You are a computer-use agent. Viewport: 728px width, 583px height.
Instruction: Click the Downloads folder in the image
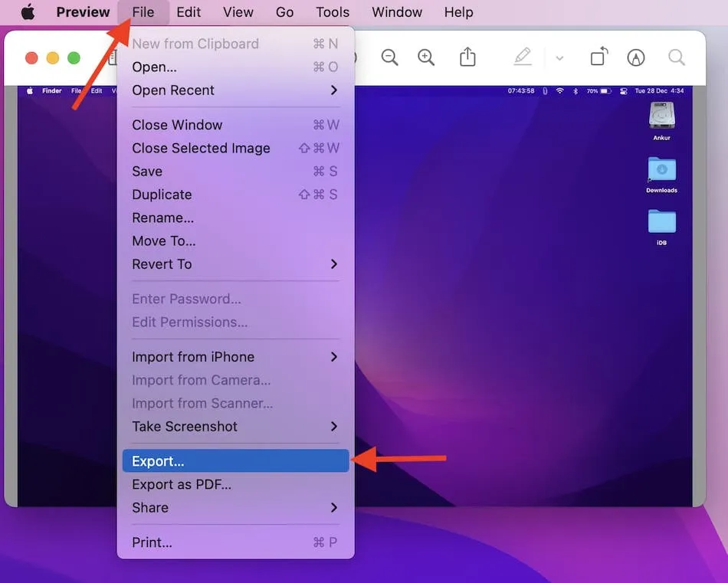pyautogui.click(x=661, y=172)
